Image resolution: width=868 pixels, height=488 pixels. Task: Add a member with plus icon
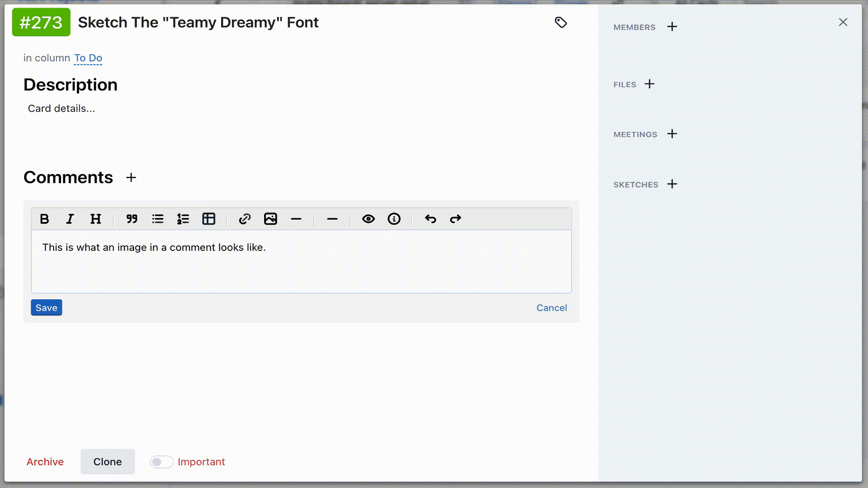tap(672, 27)
